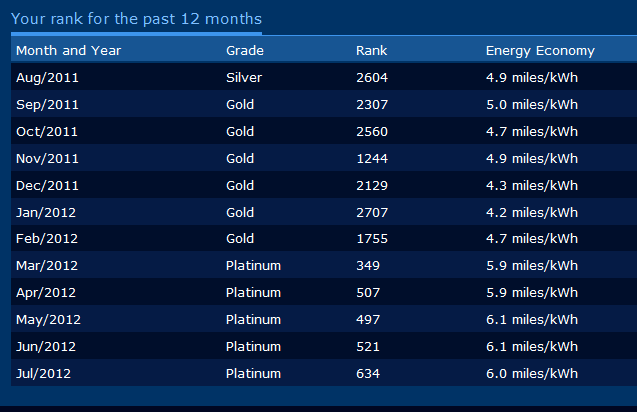The width and height of the screenshot is (637, 412).
Task: Select the Jul/2012 month cell
Action: point(43,373)
